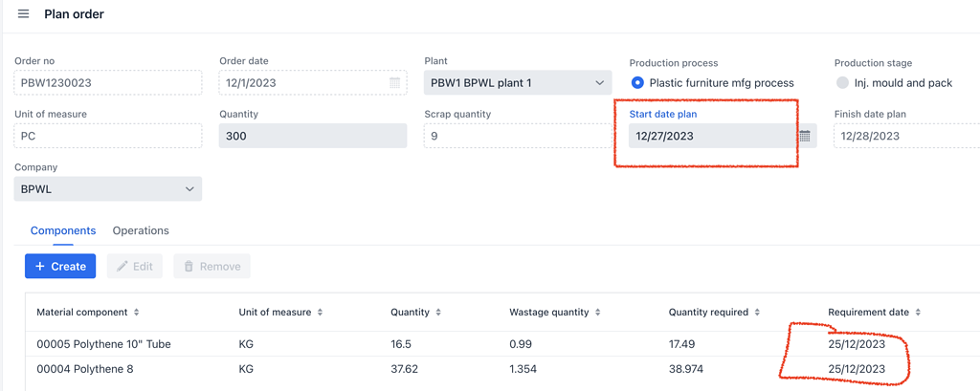Focus the Quantity 300 field
Viewport: 980px width, 391px height.
(x=313, y=136)
